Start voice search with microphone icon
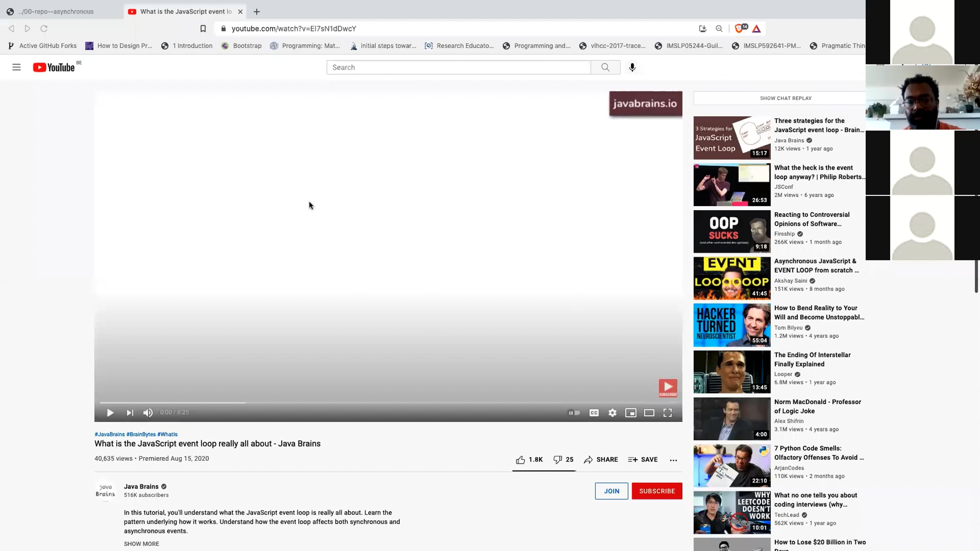This screenshot has height=551, width=980. [632, 67]
